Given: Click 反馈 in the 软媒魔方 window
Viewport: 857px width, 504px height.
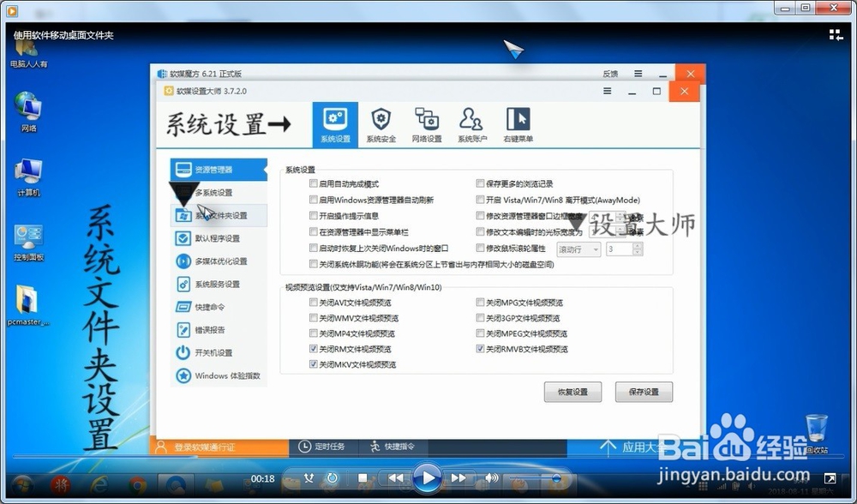Looking at the screenshot, I should pos(610,74).
